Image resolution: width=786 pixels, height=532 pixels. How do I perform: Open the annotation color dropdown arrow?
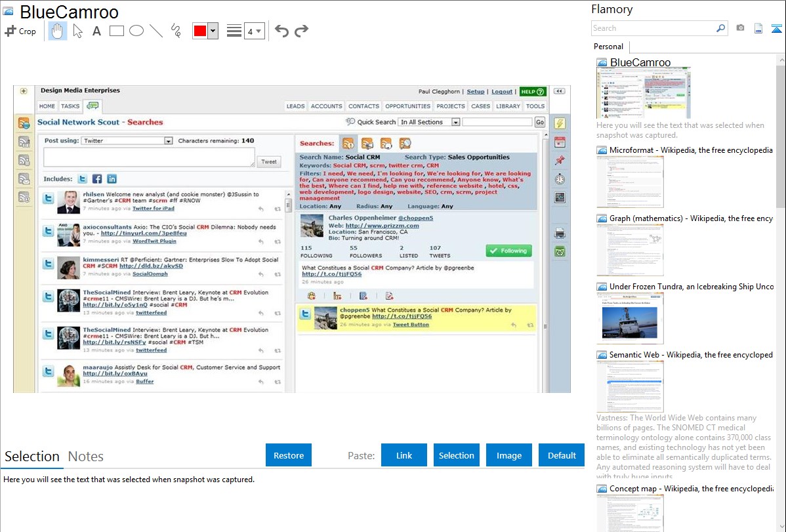213,31
